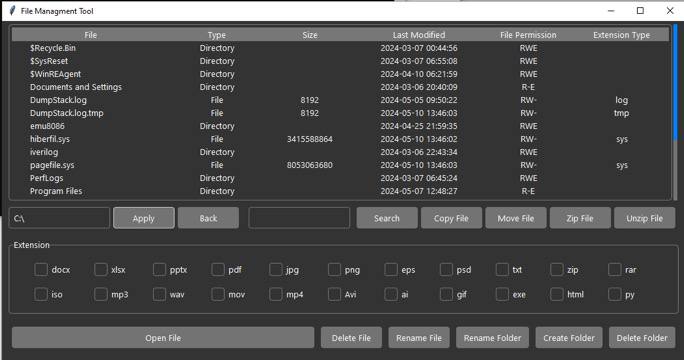Click the Search button
The width and height of the screenshot is (684, 360).
[387, 218]
